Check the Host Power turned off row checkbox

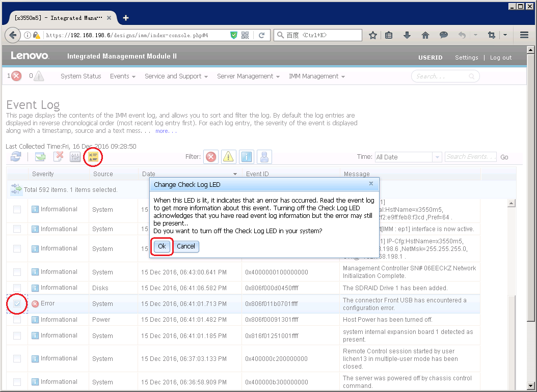click(17, 320)
